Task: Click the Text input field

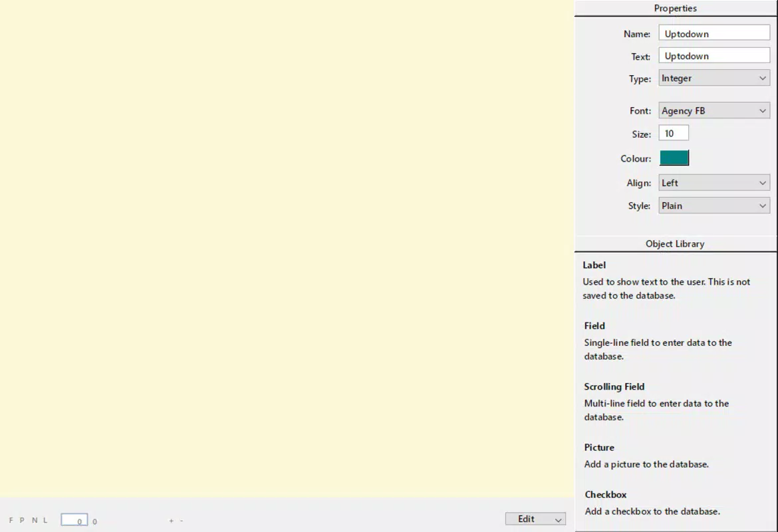Action: [714, 56]
